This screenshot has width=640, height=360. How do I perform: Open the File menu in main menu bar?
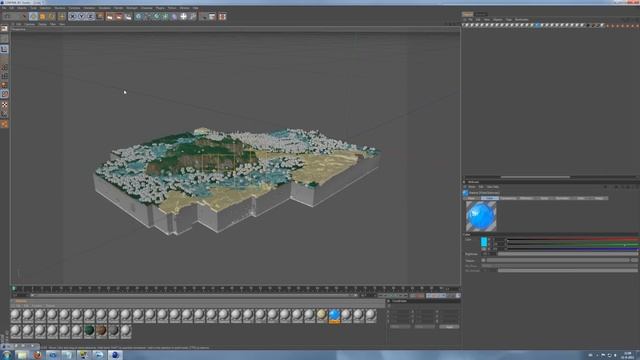[x=4, y=8]
